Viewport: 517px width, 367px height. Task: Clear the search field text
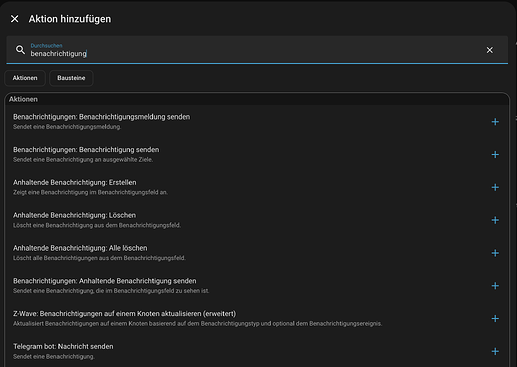coord(489,50)
